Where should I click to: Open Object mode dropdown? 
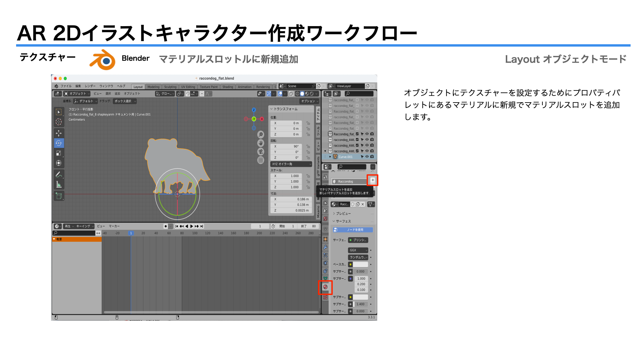click(77, 94)
